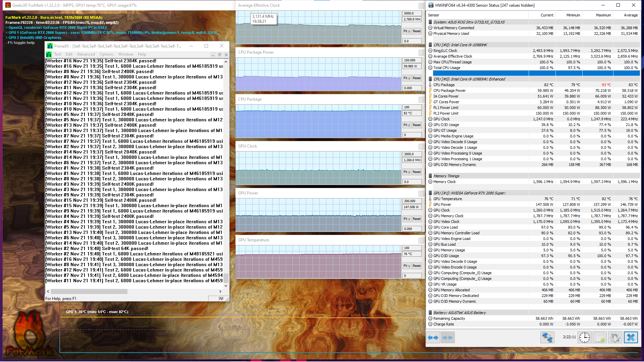Restore the inner Prime95 worker child window
Image resolution: width=644 pixels, height=362 pixels.
219,55
